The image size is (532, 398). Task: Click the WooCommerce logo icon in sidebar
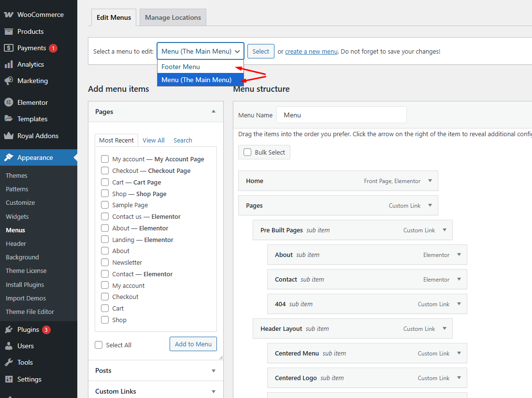tap(9, 14)
